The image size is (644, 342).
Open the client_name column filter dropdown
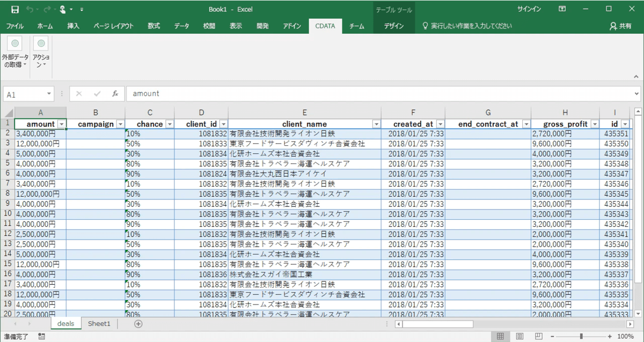(376, 124)
